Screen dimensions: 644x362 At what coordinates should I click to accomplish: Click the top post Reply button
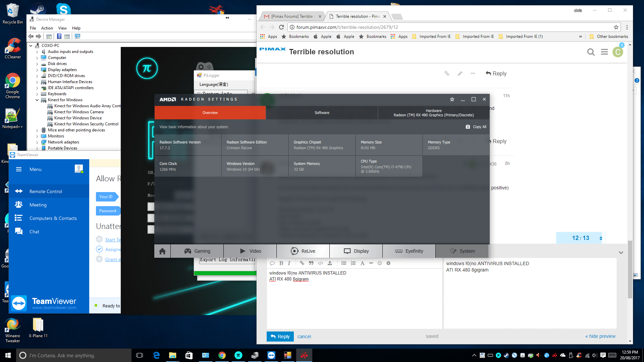[x=496, y=73]
